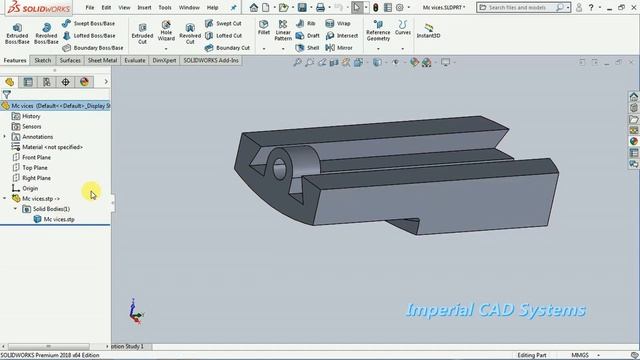Open the View menu
The width and height of the screenshot is (640, 360).
(x=124, y=7)
